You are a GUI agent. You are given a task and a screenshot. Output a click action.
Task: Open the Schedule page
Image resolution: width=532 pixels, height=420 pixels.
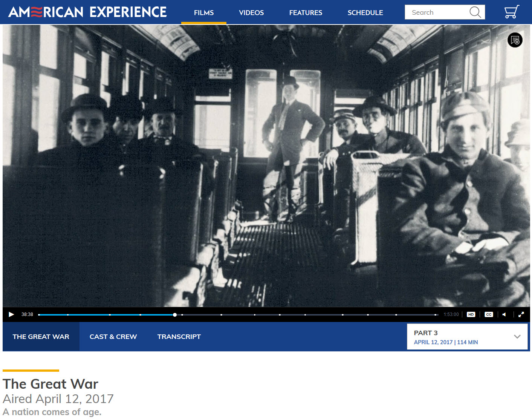tap(365, 12)
